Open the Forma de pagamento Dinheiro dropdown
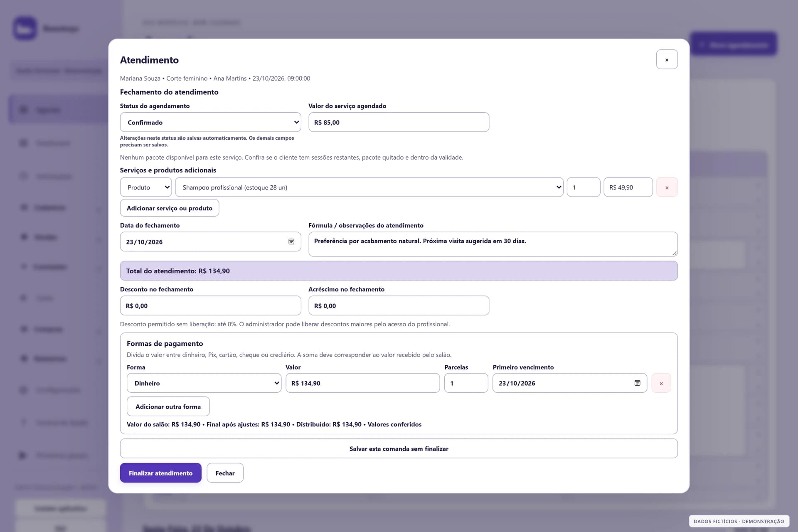798x532 pixels. 204,383
